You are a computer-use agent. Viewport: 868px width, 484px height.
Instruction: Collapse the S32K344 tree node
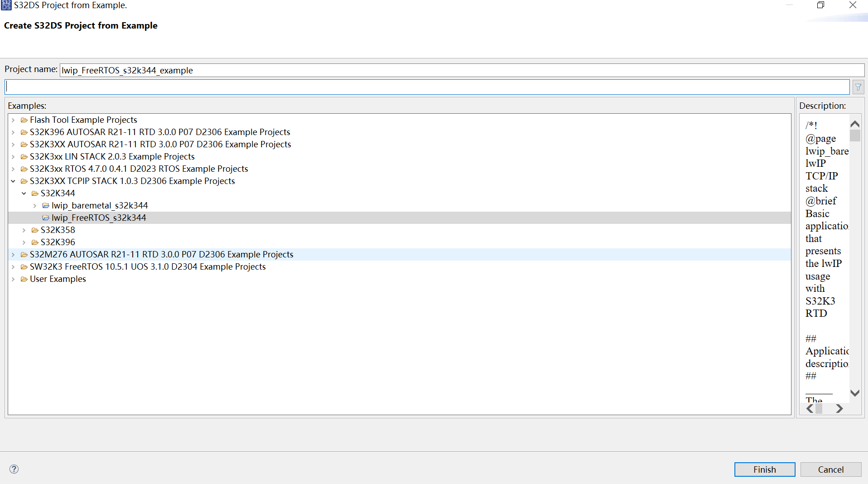click(24, 193)
